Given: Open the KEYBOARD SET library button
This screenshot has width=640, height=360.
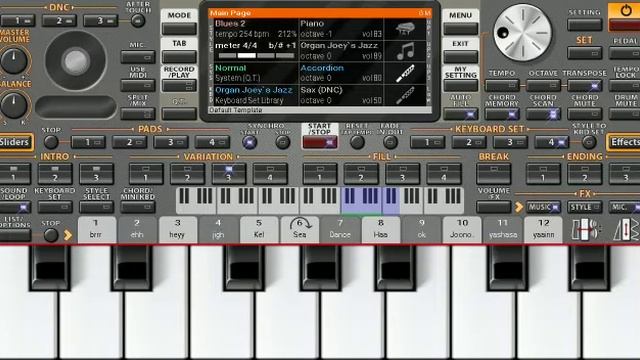Looking at the screenshot, I should (55, 207).
